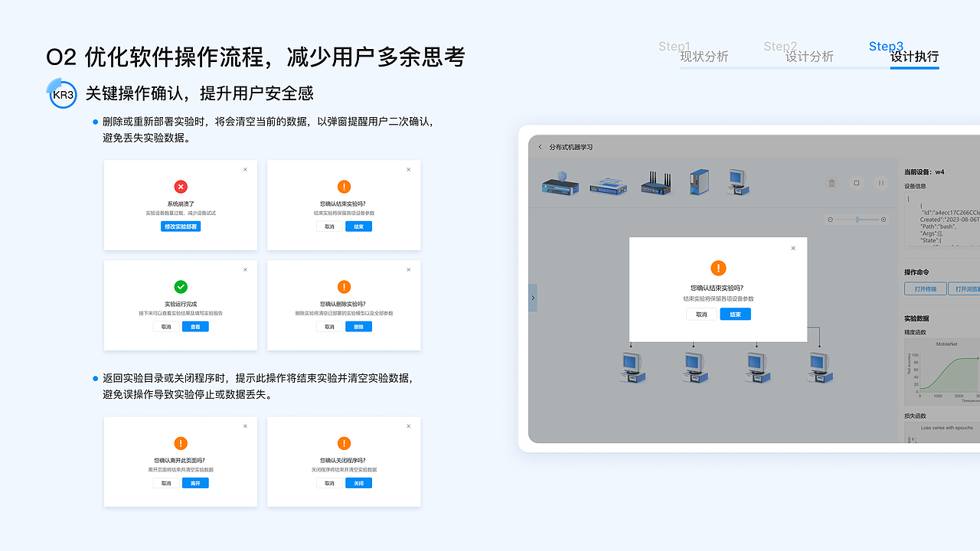Image resolution: width=980 pixels, height=551 pixels.
Task: Click the green success icon in 实验运行完成 dialog
Action: (x=181, y=287)
